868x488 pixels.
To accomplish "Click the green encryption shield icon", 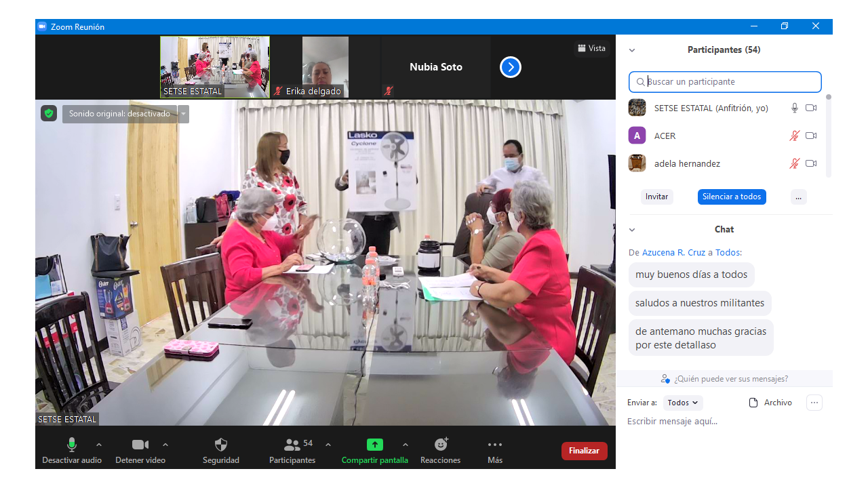I will [x=49, y=114].
